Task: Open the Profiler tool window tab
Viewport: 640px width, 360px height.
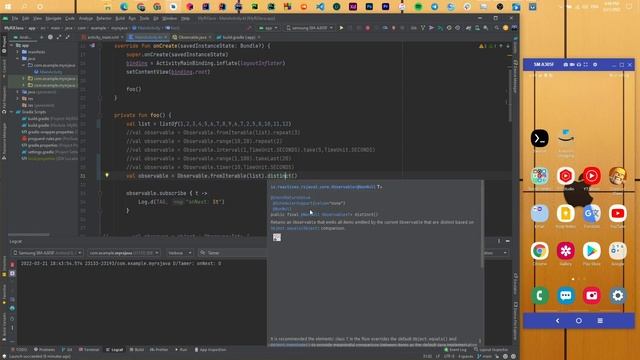Action: [x=159, y=350]
